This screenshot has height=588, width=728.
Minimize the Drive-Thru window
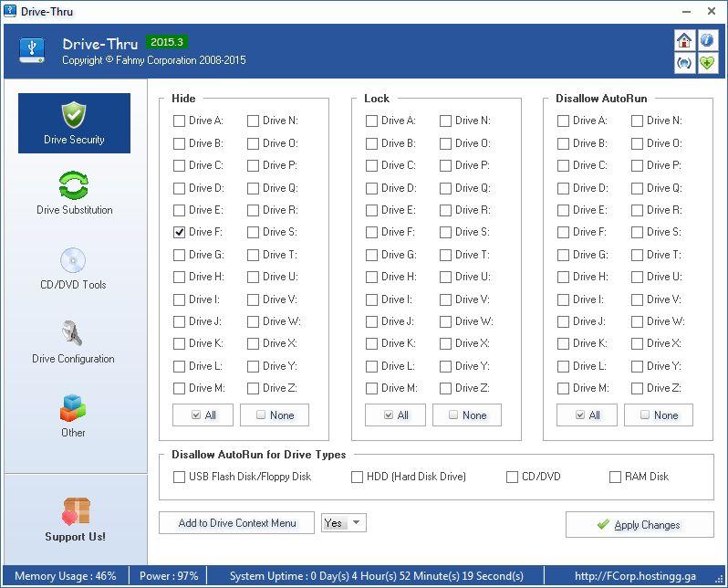686,11
